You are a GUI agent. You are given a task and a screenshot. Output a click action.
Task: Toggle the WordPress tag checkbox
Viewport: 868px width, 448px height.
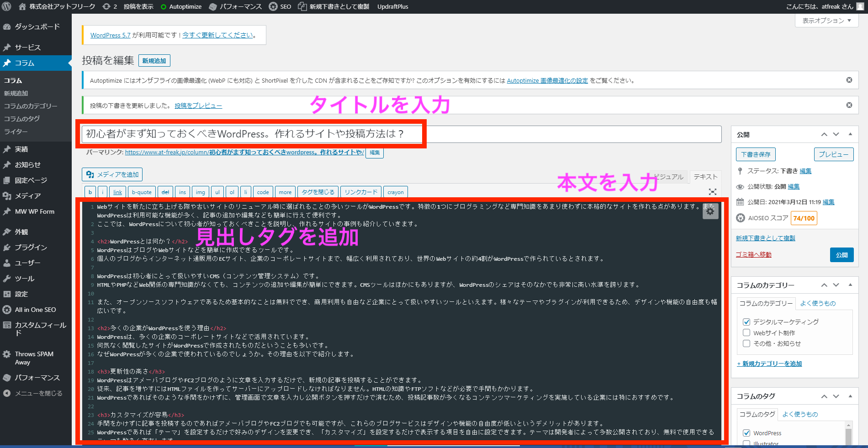click(x=746, y=433)
